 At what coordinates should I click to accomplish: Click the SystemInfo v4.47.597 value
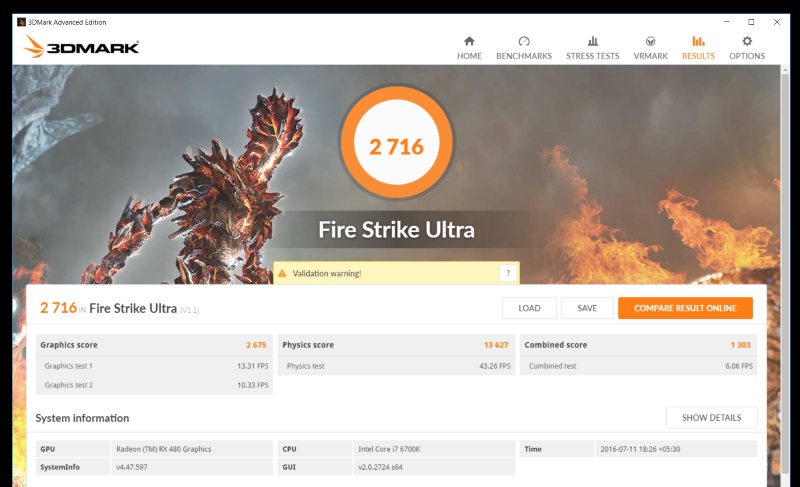click(132, 467)
